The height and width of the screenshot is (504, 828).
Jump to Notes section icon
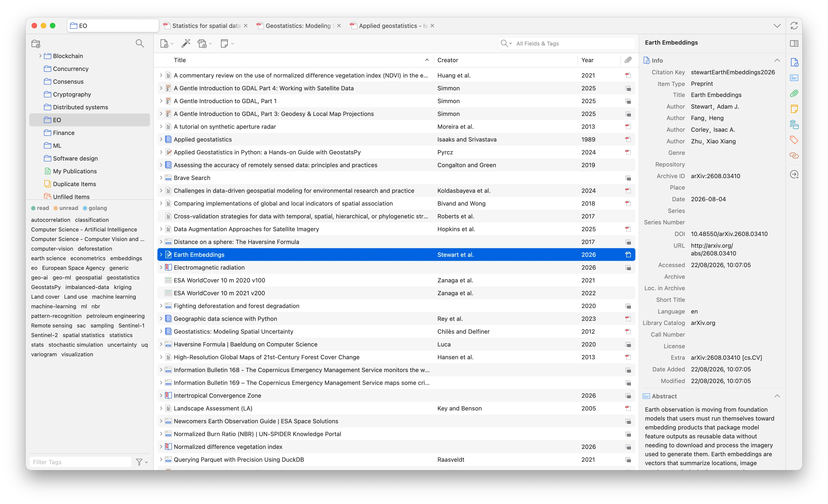tap(794, 109)
